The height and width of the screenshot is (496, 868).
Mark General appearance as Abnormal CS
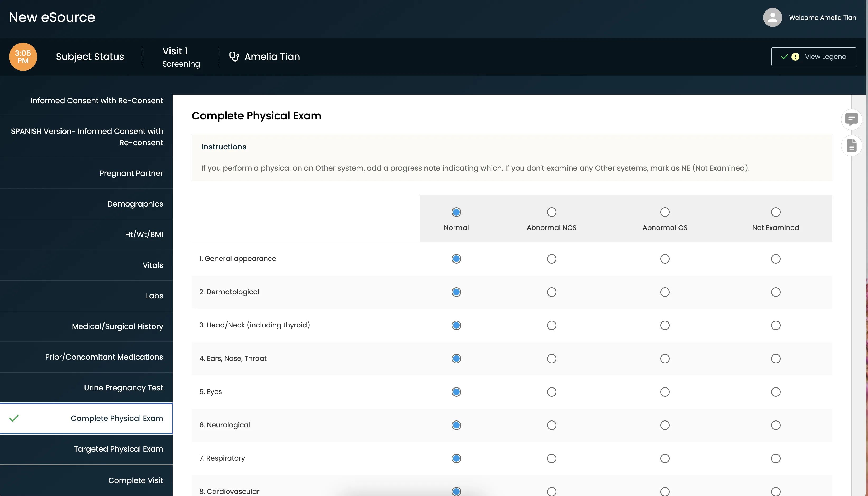point(665,259)
